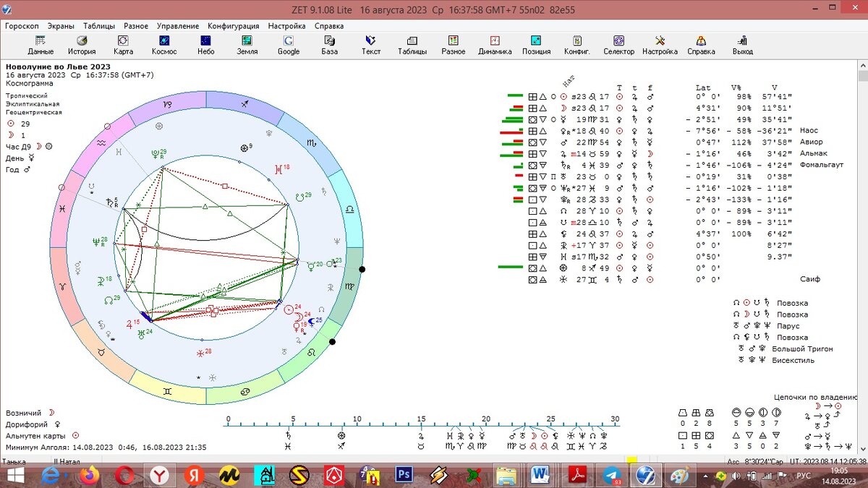
Task: Click the Эклиптикальная label
Action: pos(33,104)
